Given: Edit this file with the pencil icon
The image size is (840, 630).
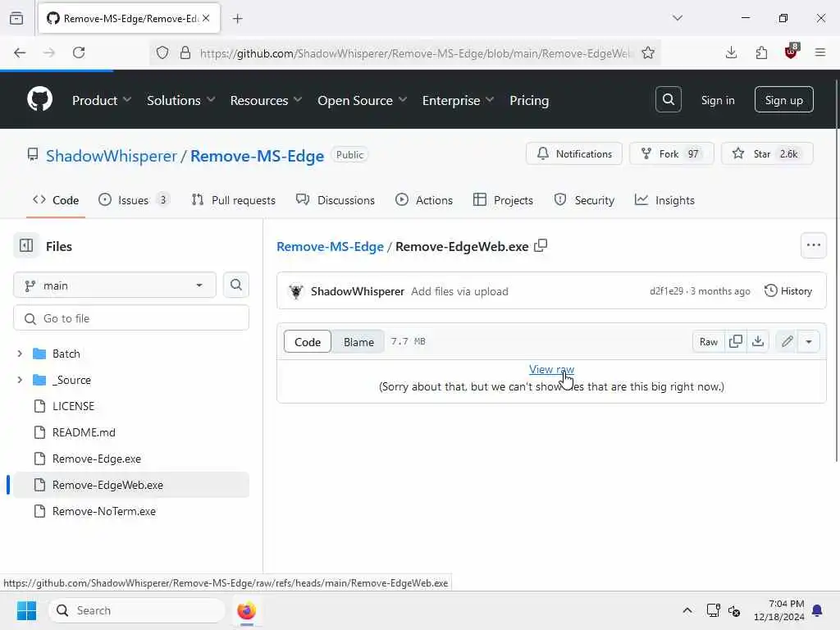Looking at the screenshot, I should pyautogui.click(x=787, y=341).
